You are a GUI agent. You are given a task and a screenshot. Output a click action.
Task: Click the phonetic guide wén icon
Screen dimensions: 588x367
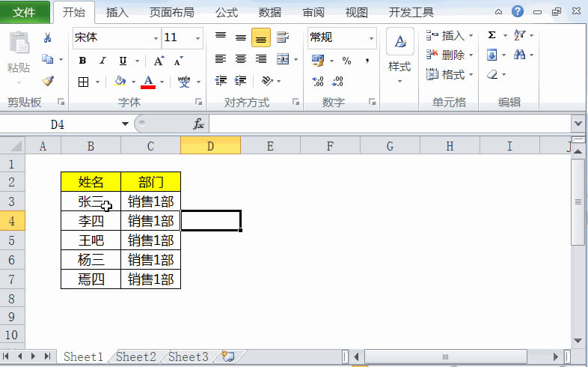184,82
